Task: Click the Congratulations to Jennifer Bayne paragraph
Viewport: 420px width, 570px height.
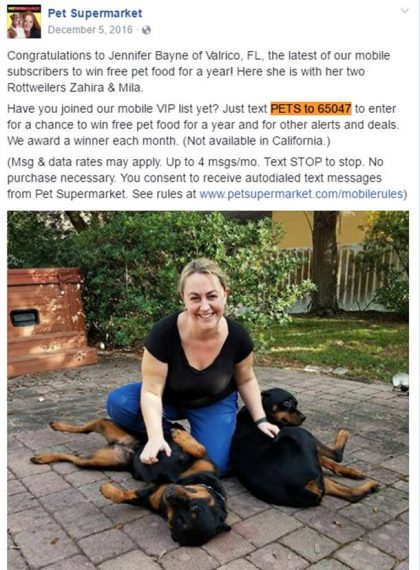Action: click(x=199, y=72)
